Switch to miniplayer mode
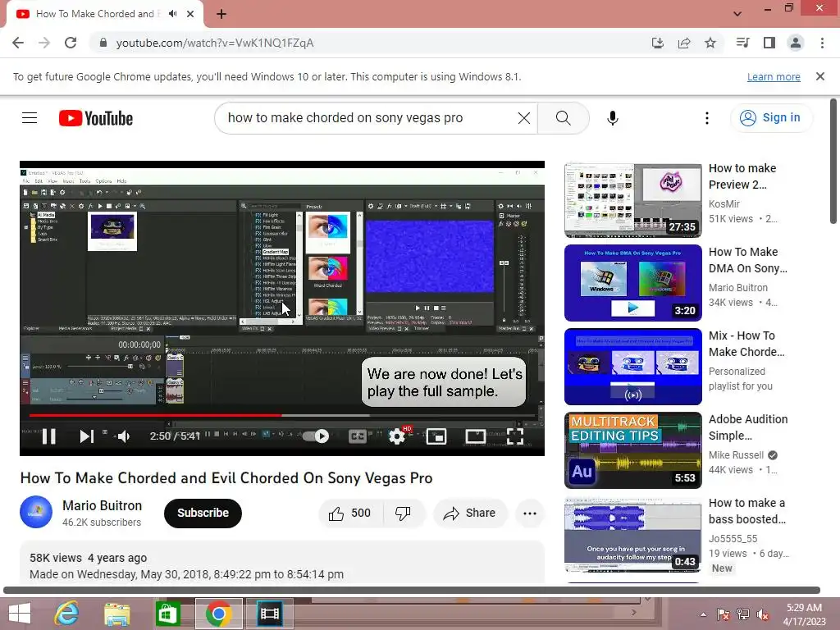This screenshot has width=840, height=630. tap(436, 436)
